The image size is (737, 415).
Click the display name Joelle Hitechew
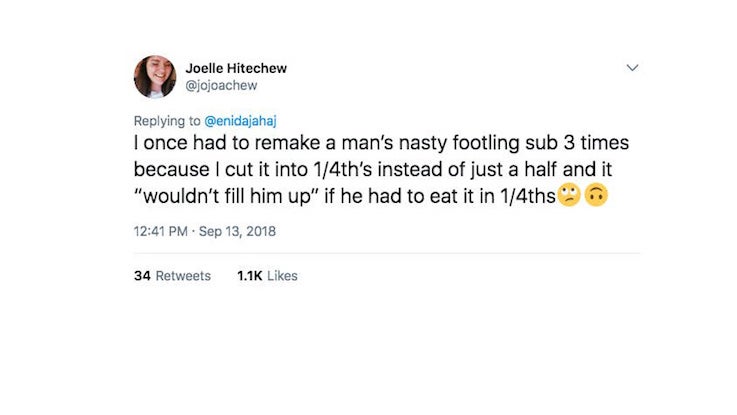point(236,68)
